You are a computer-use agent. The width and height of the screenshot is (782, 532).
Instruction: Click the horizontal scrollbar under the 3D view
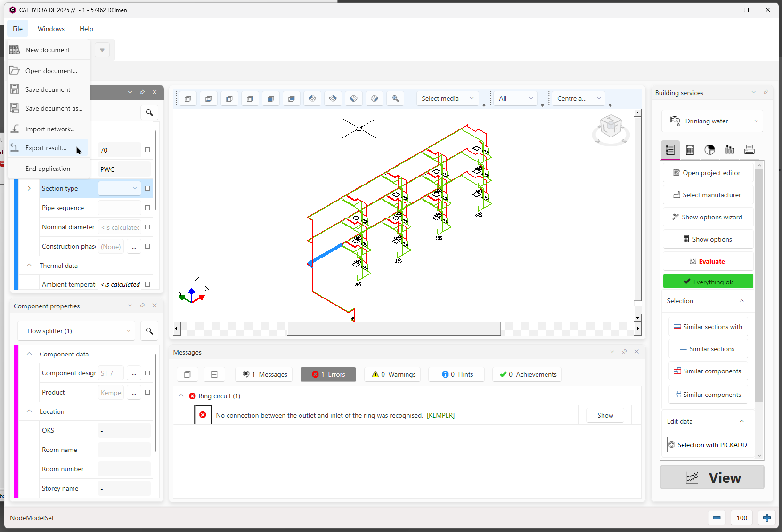(394, 329)
